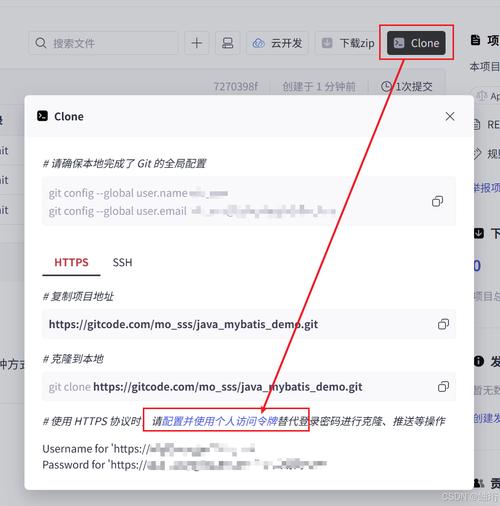This screenshot has width=500, height=506.
Task: Copy the project address URL
Action: pos(443,324)
